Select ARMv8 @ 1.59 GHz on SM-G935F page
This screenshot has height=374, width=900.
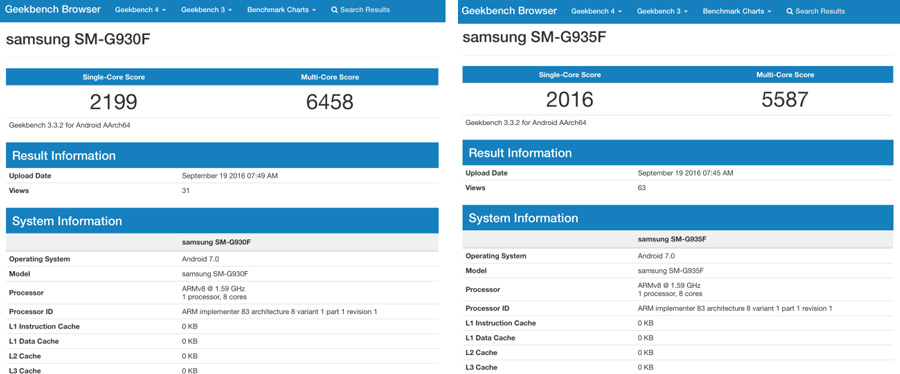(669, 285)
